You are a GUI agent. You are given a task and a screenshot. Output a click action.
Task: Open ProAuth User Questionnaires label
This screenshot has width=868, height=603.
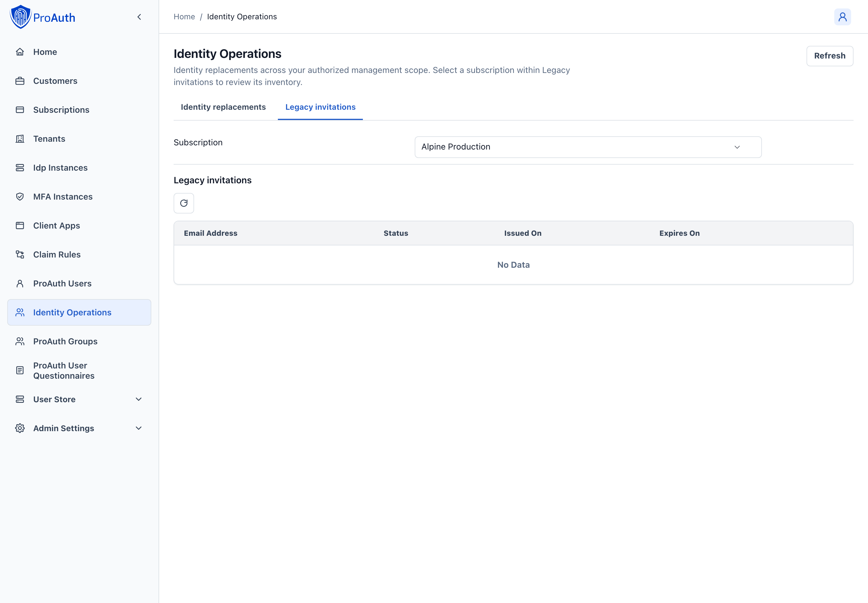pos(64,371)
